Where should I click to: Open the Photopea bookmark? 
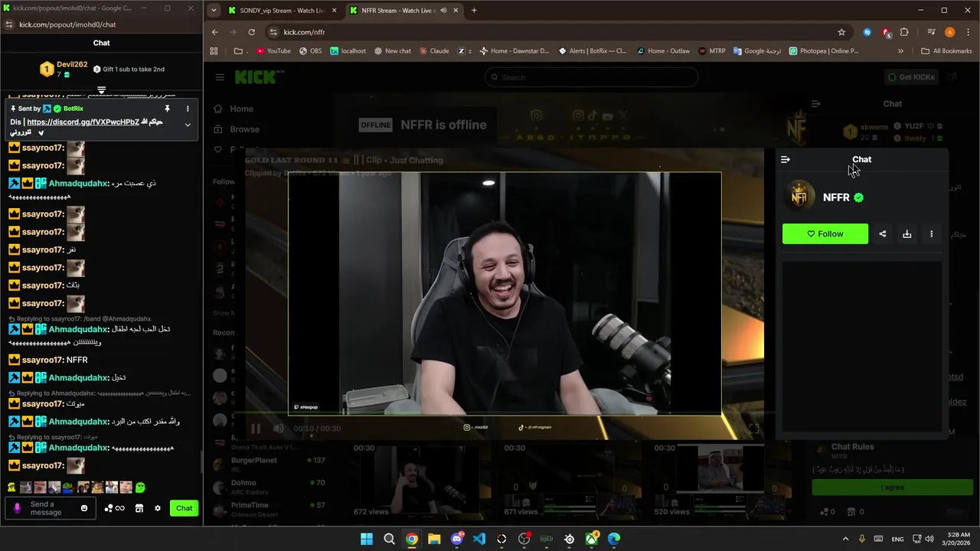(x=824, y=51)
